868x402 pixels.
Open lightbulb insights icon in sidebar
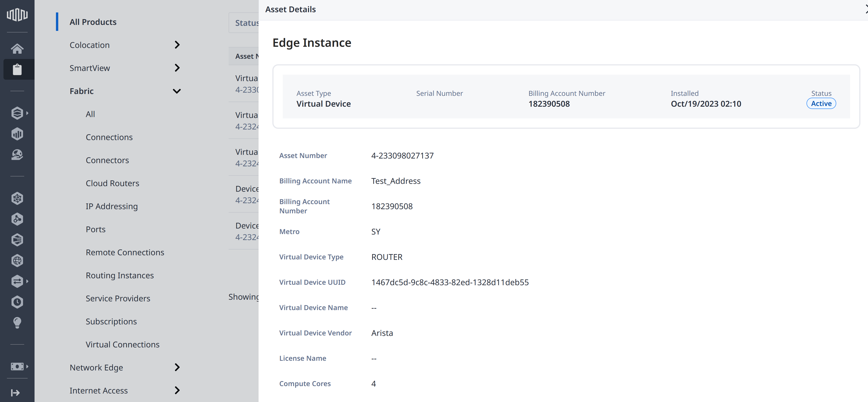(17, 323)
